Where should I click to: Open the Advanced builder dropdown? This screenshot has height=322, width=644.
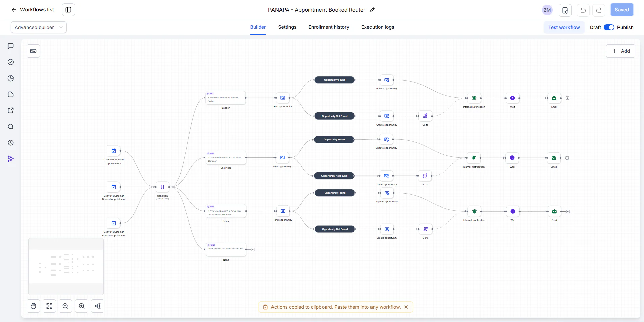point(39,27)
